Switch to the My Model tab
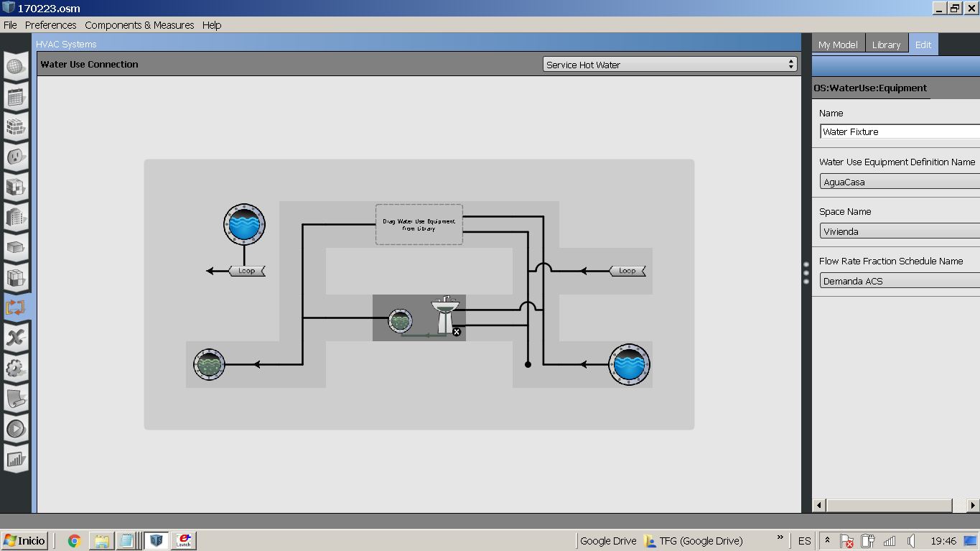Image resolution: width=980 pixels, height=551 pixels. pyautogui.click(x=838, y=44)
